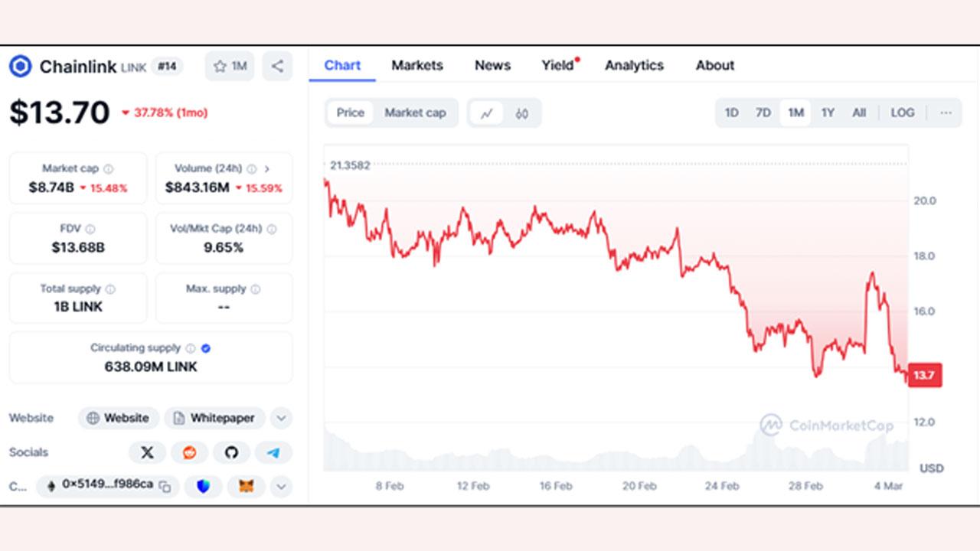Toggle chart to Market cap
This screenshot has height=551, width=980.
click(415, 112)
